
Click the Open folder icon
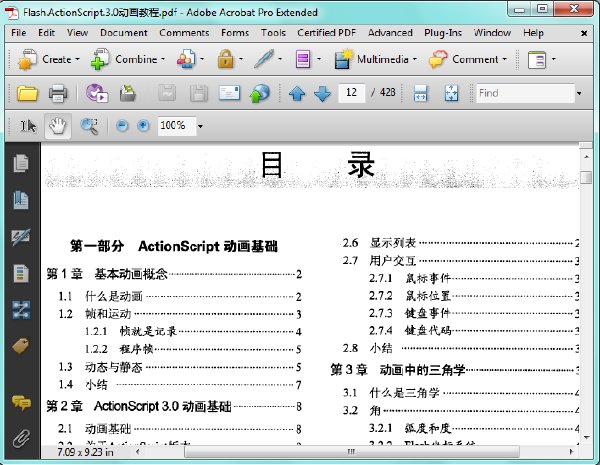click(27, 93)
